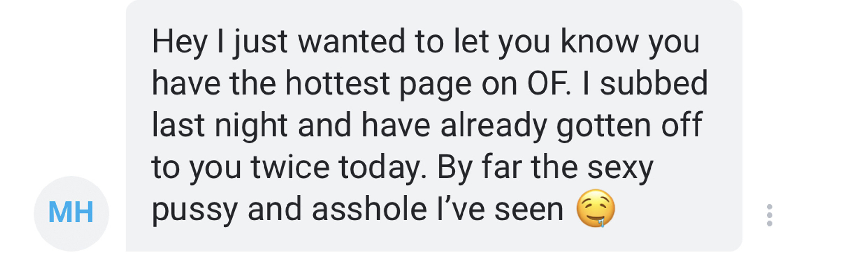This screenshot has height=259, width=868.
Task: Click the word "page" in the message
Action: click(435, 86)
